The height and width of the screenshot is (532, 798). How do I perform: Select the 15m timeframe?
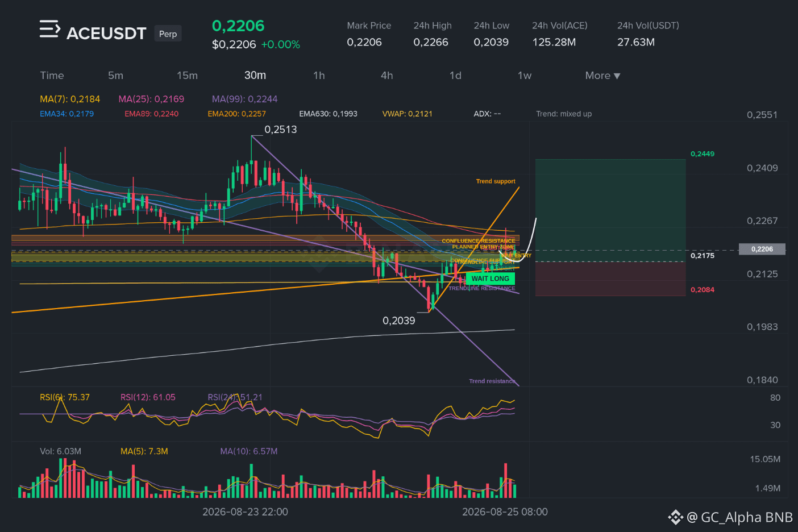187,76
